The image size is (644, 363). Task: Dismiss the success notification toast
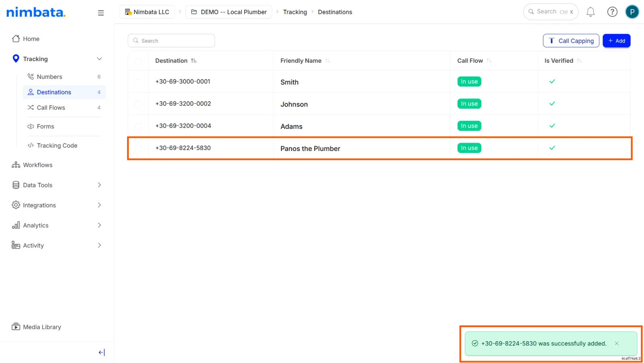(617, 343)
